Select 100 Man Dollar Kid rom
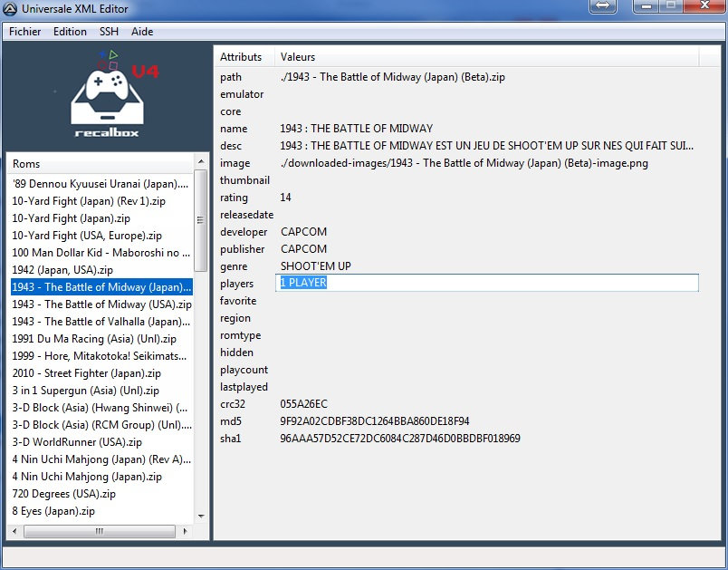Image resolution: width=728 pixels, height=570 pixels. [101, 253]
